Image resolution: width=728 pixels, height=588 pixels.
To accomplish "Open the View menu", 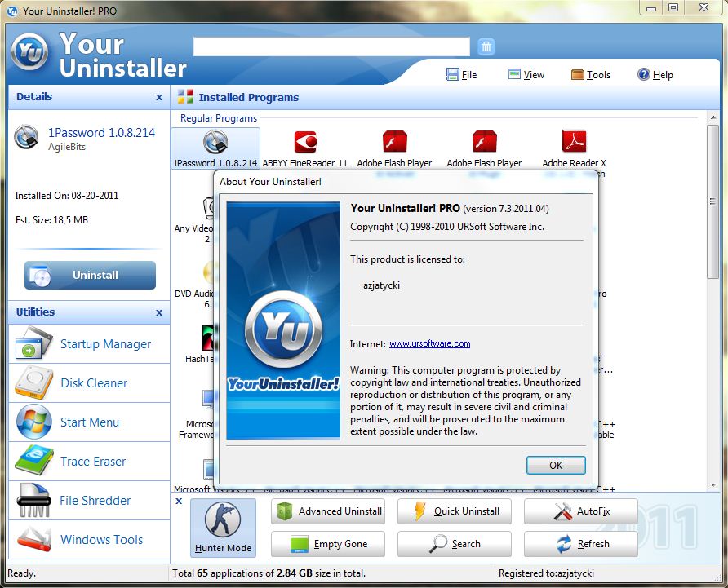I will pyautogui.click(x=526, y=75).
